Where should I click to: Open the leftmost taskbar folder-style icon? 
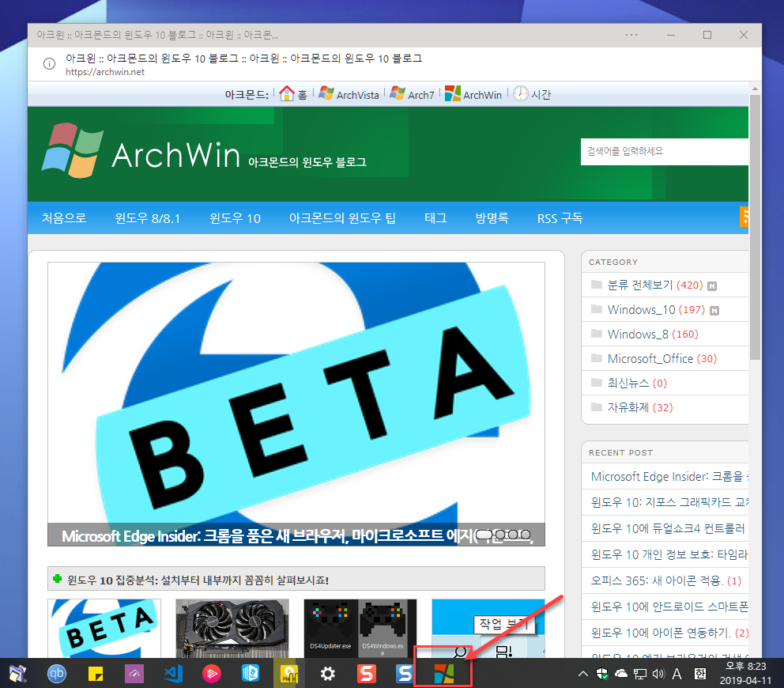(18, 674)
